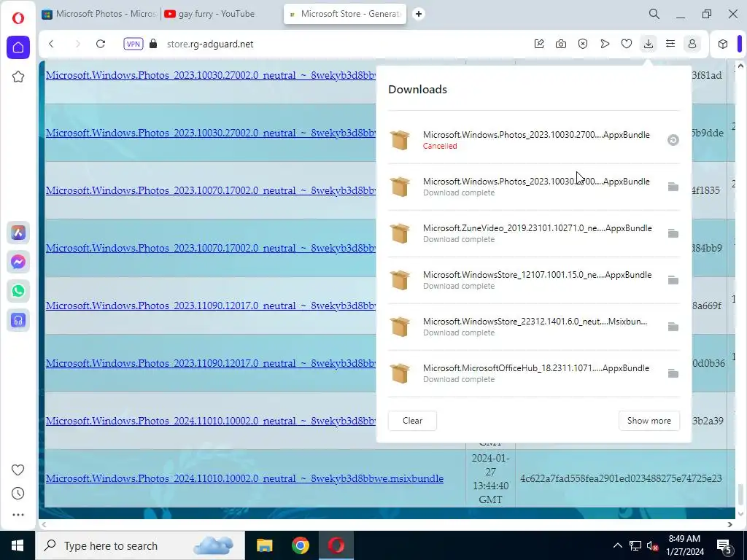This screenshot has height=560, width=747.
Task: Reload the current page
Action: 101,44
